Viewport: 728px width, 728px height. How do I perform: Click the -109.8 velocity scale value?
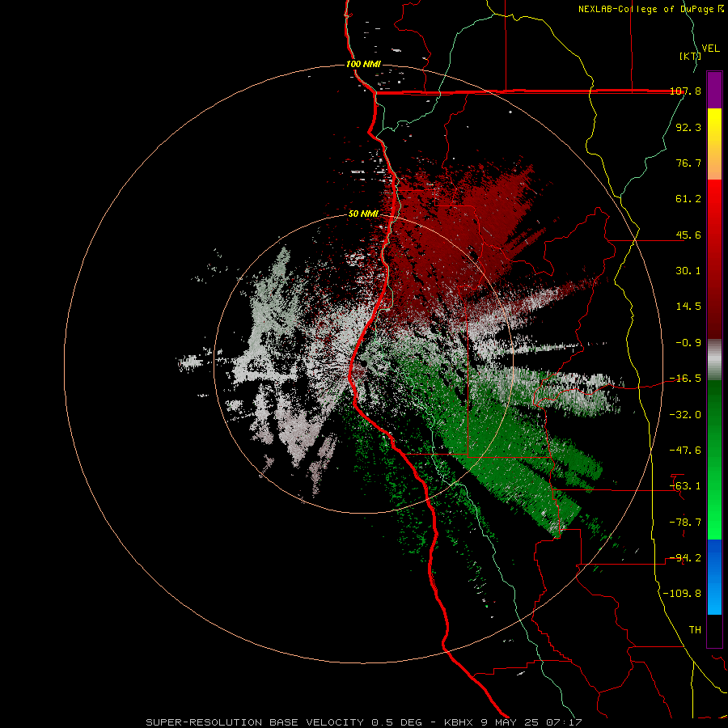[682, 594]
